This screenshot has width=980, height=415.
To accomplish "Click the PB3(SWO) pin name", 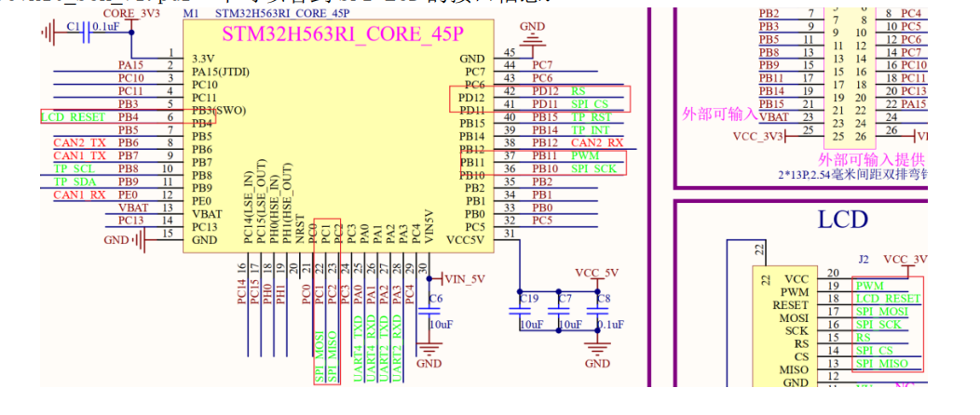I will 219,111.
